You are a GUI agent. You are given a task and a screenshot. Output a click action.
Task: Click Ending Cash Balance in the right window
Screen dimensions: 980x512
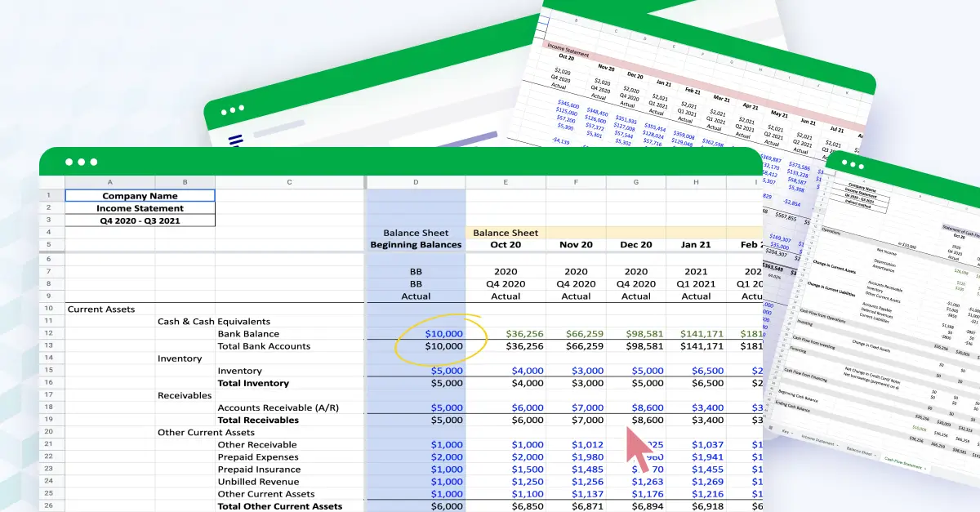click(x=792, y=407)
